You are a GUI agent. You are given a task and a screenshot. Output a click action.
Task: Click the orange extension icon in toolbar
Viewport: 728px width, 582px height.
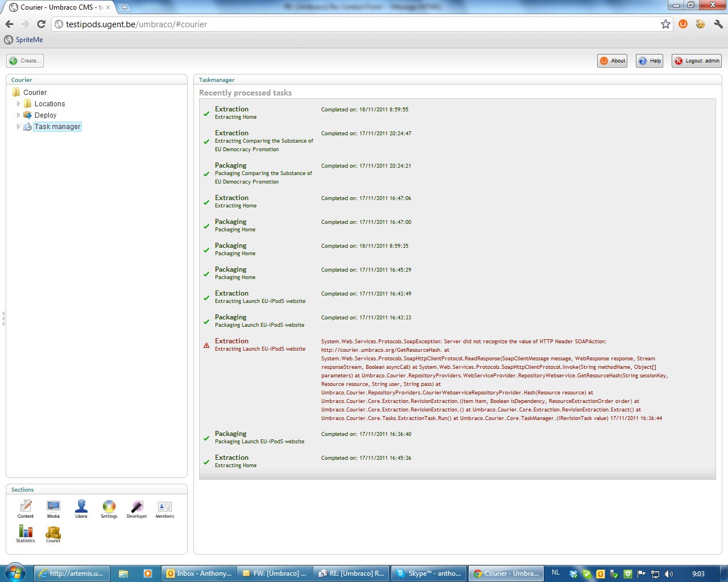[683, 24]
